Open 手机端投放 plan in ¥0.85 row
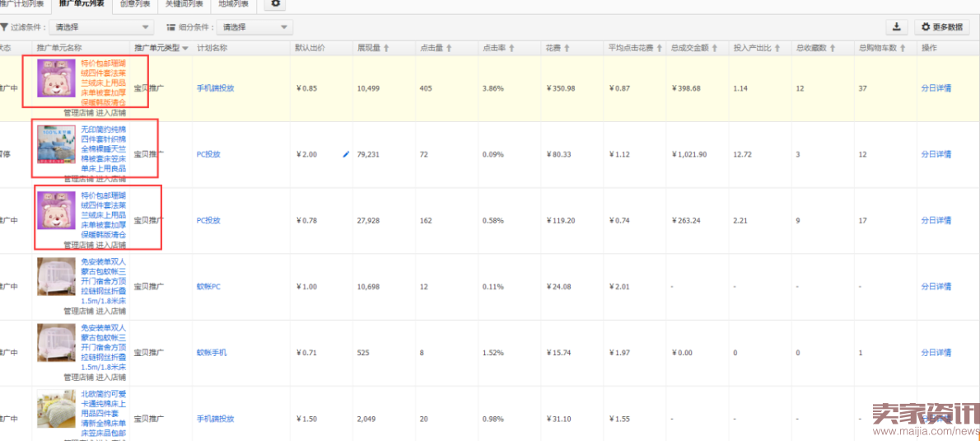The width and height of the screenshot is (980, 441). pos(215,88)
